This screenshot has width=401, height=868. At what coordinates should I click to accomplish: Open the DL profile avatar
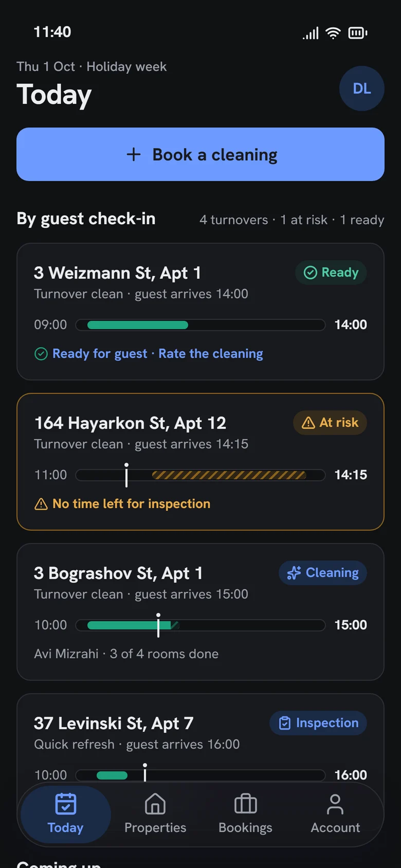pos(361,88)
